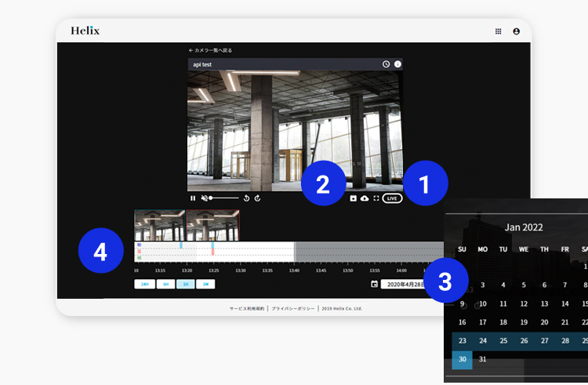Open the user account menu
588x385 pixels.
coord(517,31)
